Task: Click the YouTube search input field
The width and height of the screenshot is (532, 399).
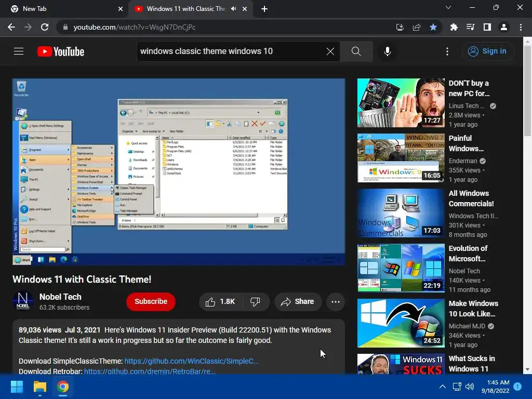Action: (231, 51)
